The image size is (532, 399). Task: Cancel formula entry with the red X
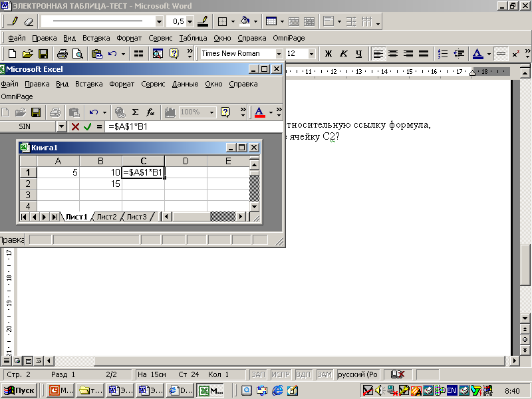(x=75, y=126)
